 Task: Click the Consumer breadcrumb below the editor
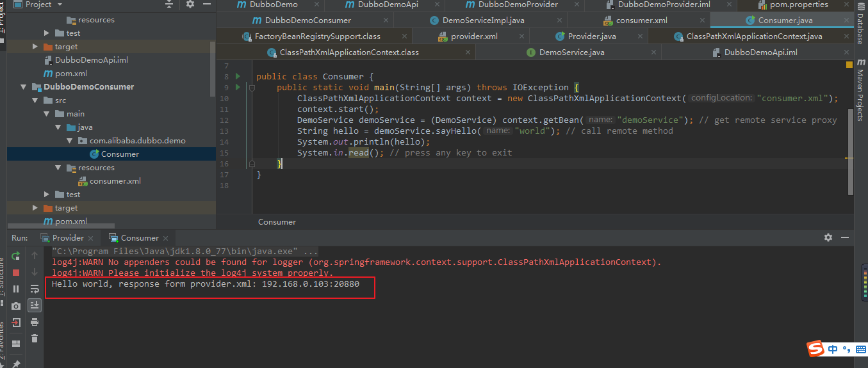pyautogui.click(x=277, y=222)
